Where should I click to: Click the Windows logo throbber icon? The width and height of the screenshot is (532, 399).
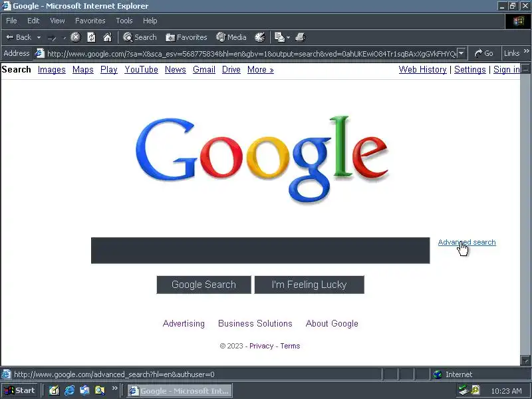tap(518, 21)
